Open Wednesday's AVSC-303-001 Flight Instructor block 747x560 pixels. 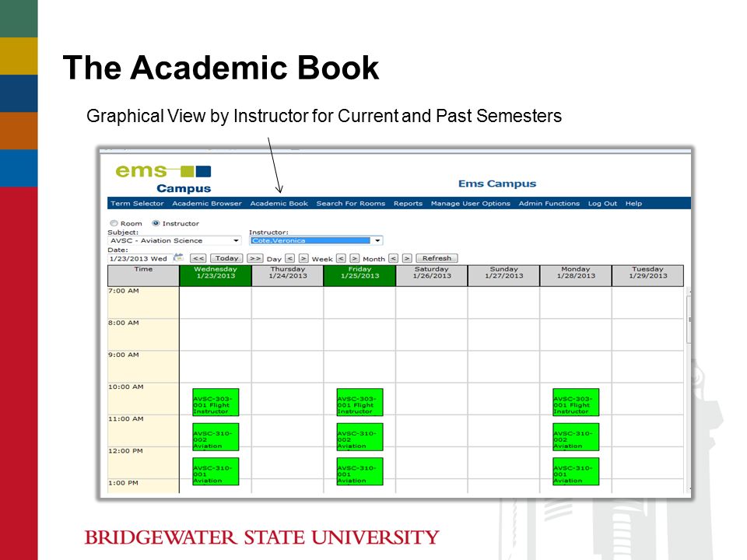pyautogui.click(x=216, y=402)
